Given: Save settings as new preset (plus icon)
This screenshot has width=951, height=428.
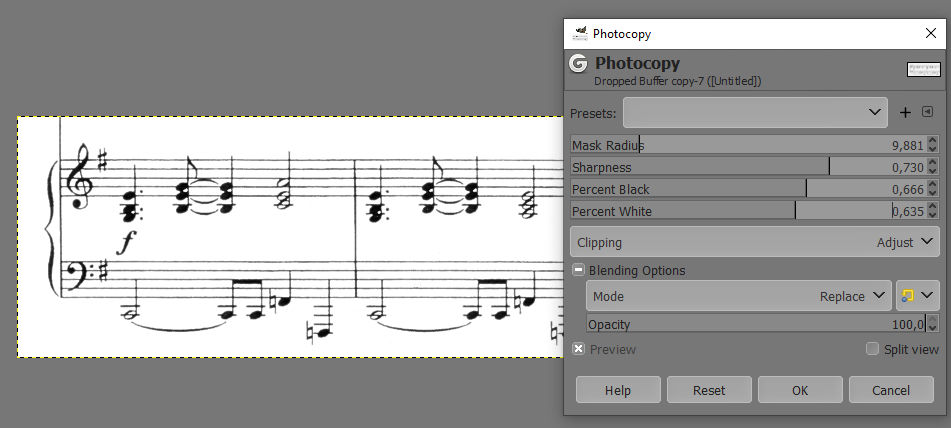Looking at the screenshot, I should coord(905,112).
